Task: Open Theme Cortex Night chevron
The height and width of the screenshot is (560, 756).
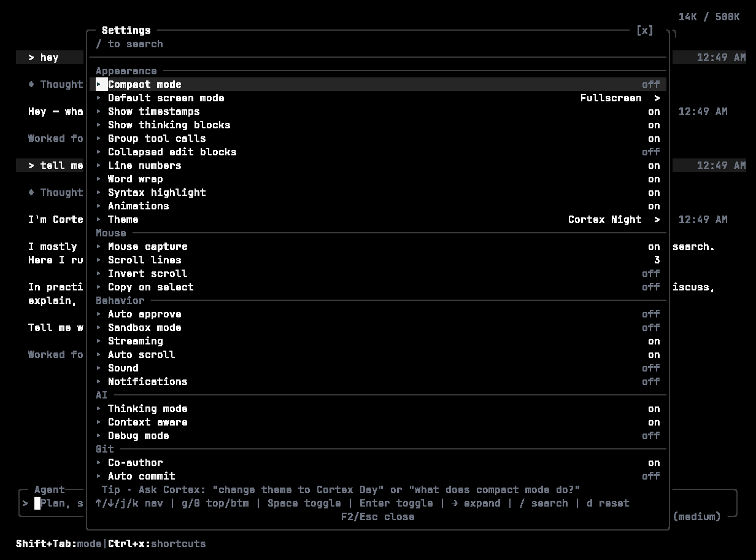Action: tap(657, 219)
